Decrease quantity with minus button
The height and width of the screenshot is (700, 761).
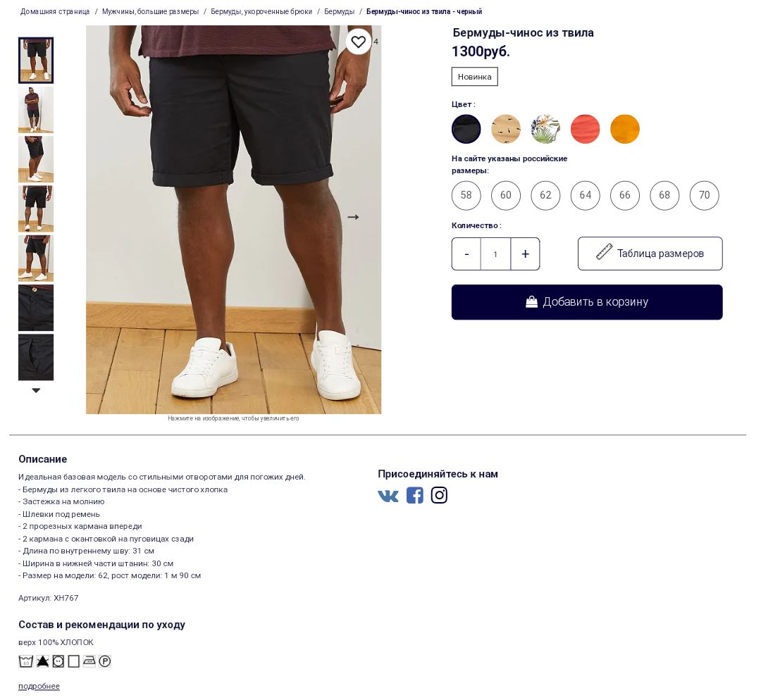pos(466,254)
